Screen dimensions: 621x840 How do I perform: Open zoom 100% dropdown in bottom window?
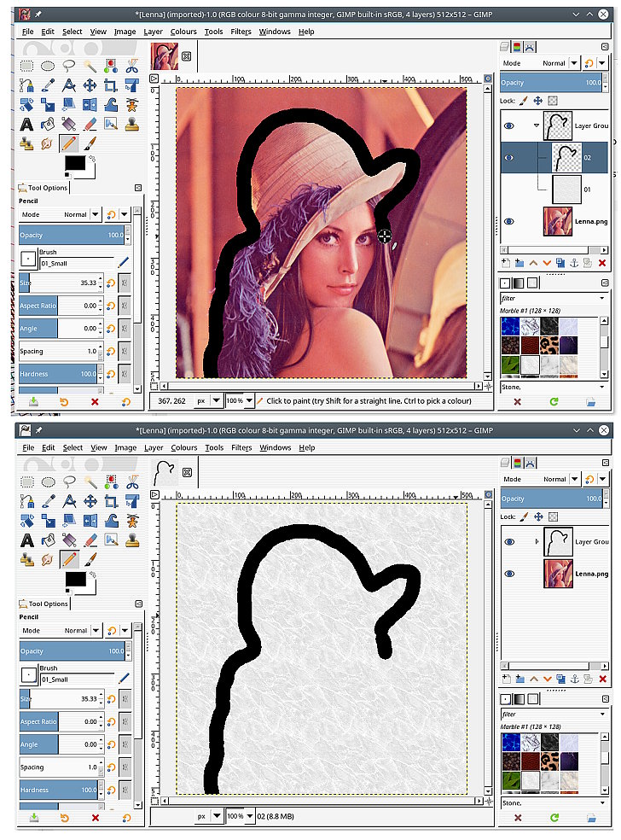point(240,816)
